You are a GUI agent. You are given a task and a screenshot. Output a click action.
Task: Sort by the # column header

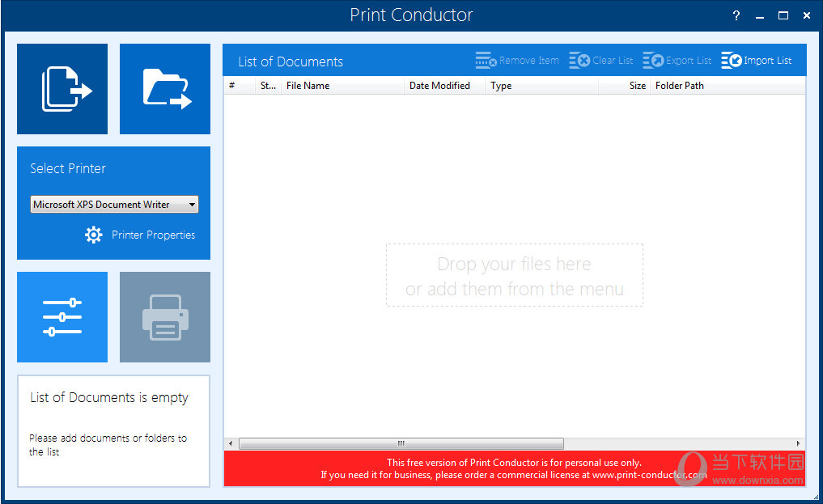pyautogui.click(x=240, y=86)
